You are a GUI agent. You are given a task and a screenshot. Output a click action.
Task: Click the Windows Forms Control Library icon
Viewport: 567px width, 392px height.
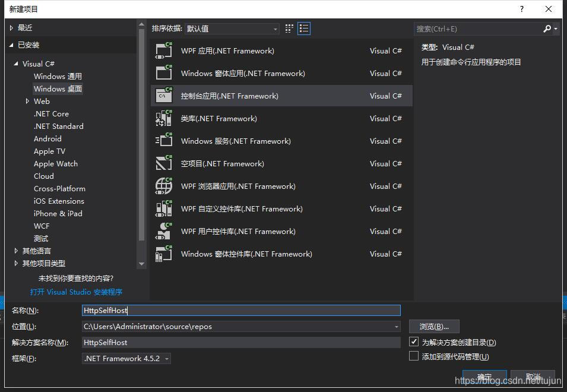(164, 254)
